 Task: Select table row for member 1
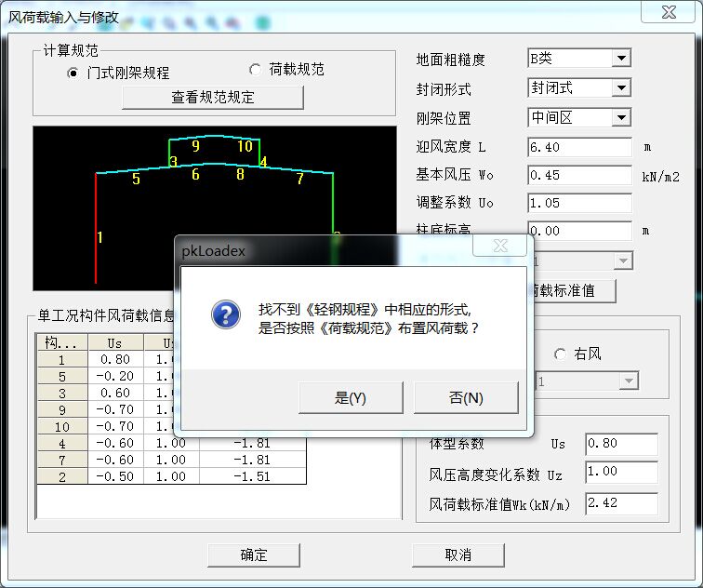tap(62, 359)
